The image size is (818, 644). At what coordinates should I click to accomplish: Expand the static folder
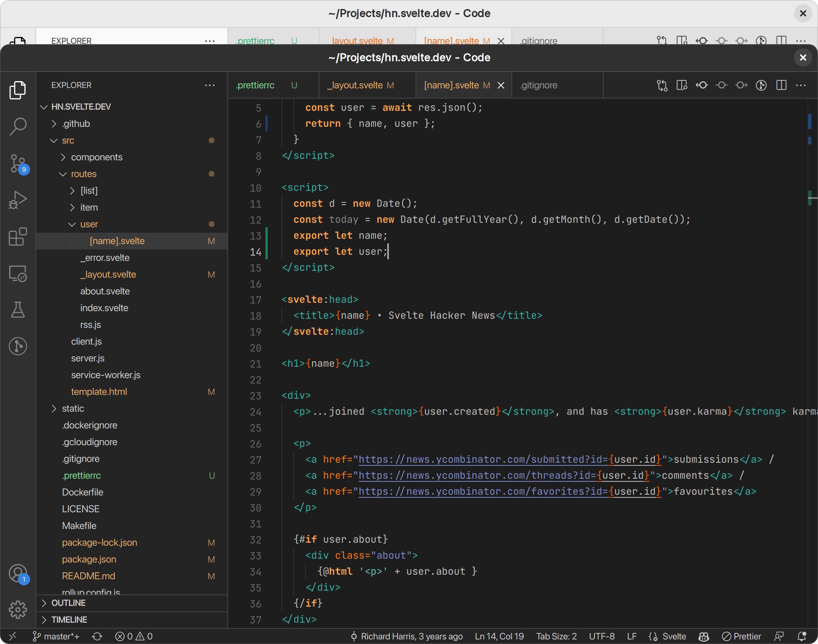pos(73,409)
